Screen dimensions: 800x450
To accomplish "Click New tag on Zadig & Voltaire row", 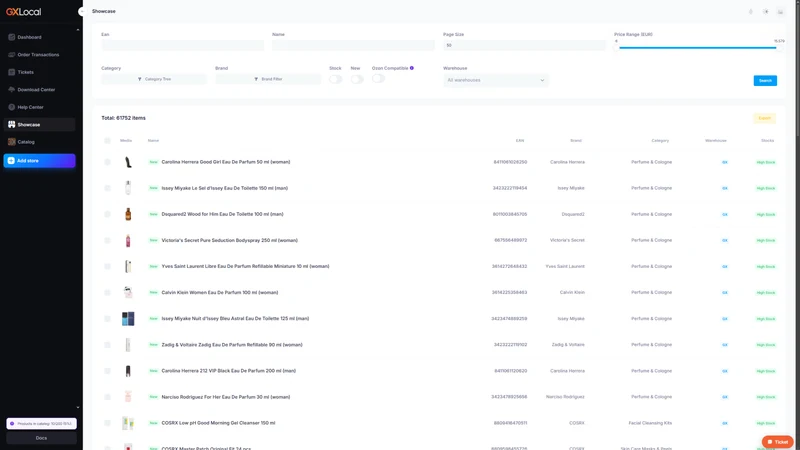I will 153,344.
